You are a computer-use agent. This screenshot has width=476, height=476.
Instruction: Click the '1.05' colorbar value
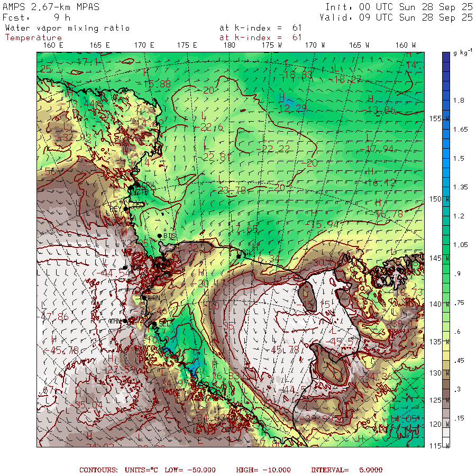click(x=461, y=245)
